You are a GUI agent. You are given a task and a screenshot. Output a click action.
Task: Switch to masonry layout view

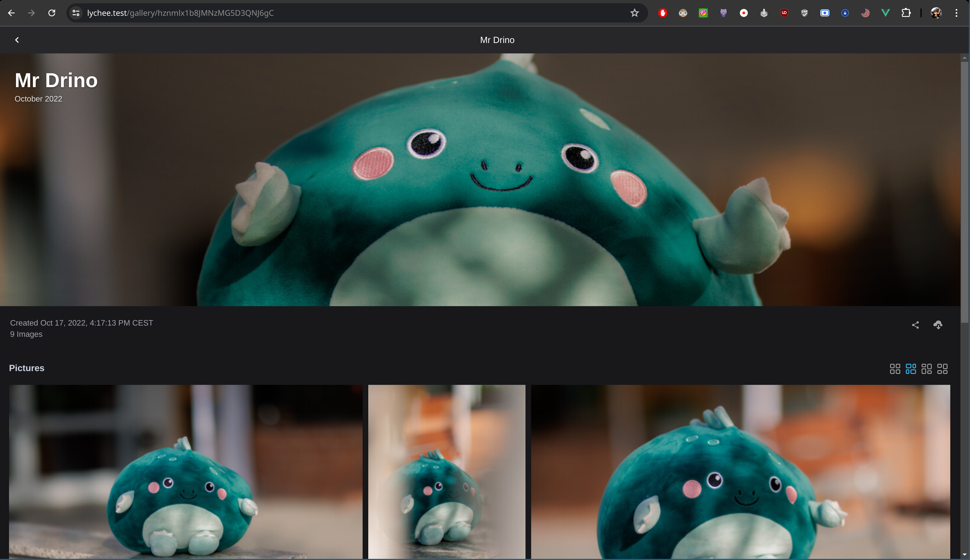click(x=926, y=369)
